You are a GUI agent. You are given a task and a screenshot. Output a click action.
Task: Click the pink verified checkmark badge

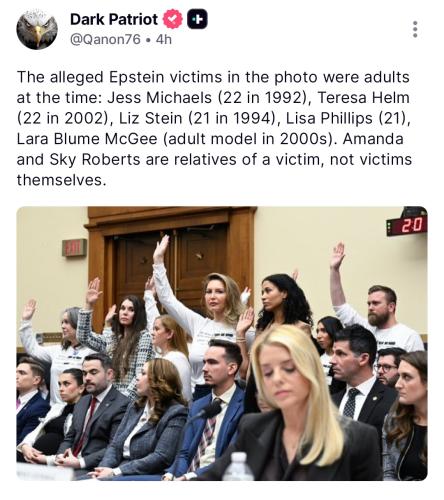[x=173, y=19]
